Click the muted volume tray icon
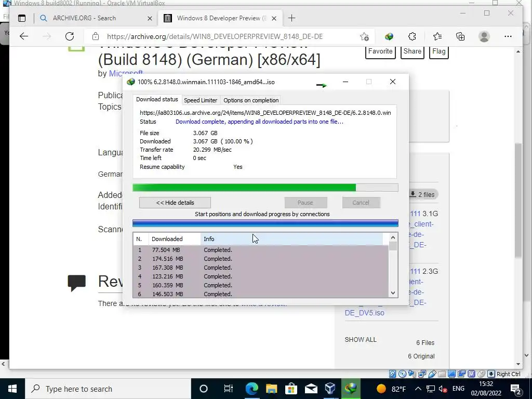Screen dimensions: 532x399 pyautogui.click(x=443, y=389)
